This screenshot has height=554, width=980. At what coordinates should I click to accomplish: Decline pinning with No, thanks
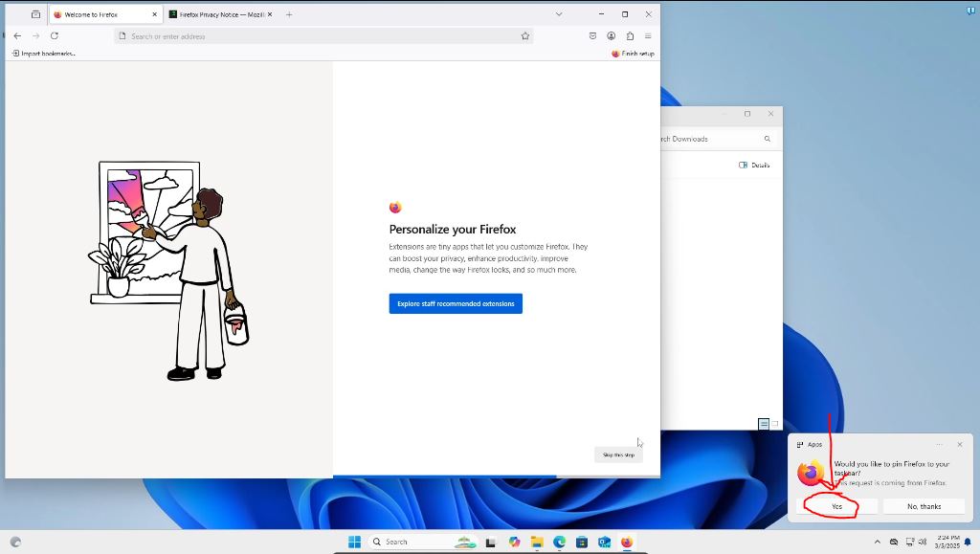924,506
